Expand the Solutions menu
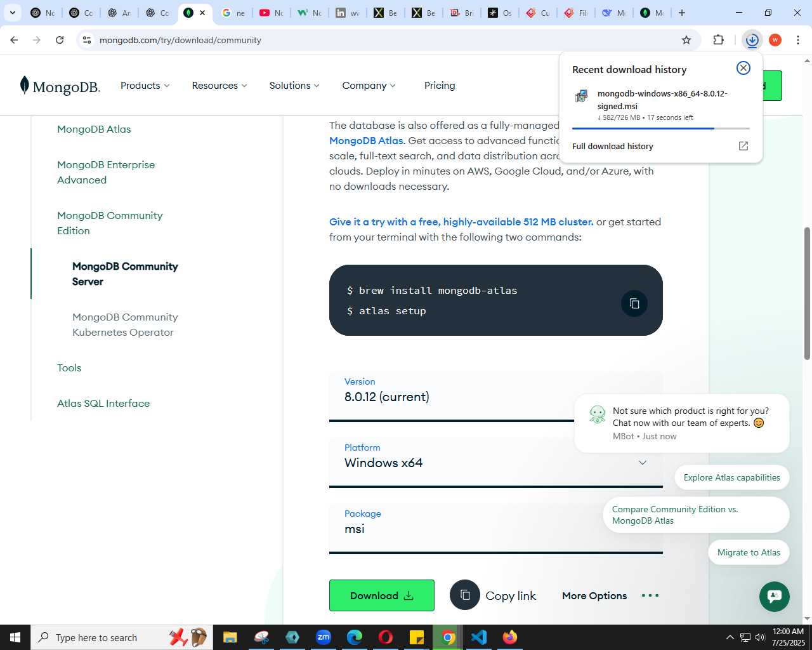 (x=294, y=86)
